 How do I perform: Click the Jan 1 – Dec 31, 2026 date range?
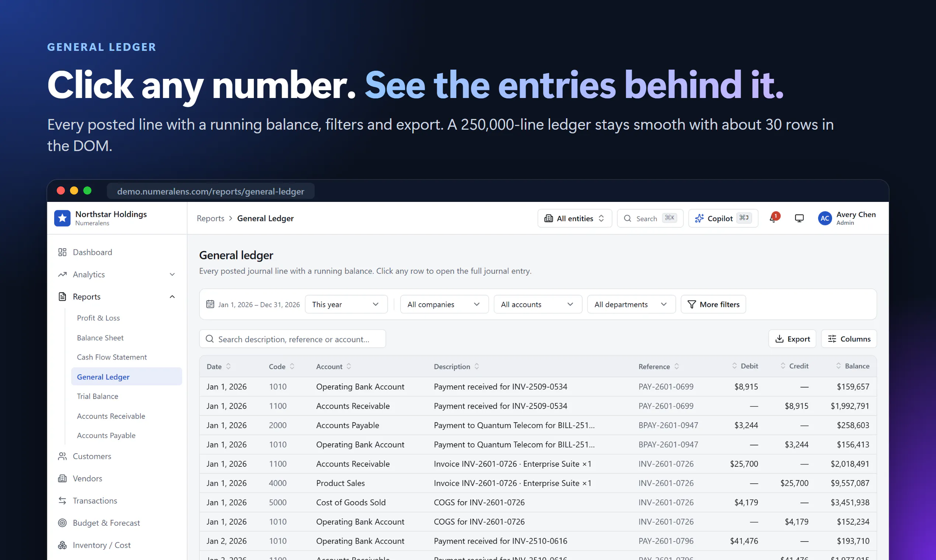point(259,305)
